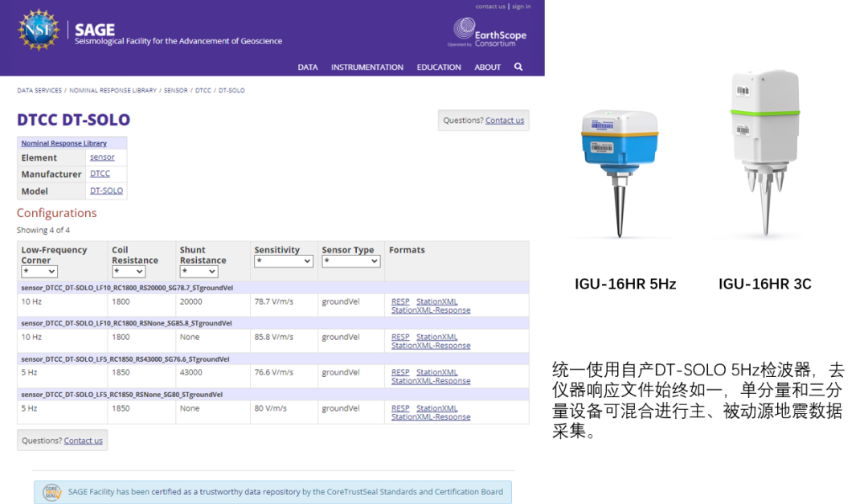Screen dimensions: 868x504
Task: Open the Shunt Resistance filter dropdown
Action: coord(199,272)
